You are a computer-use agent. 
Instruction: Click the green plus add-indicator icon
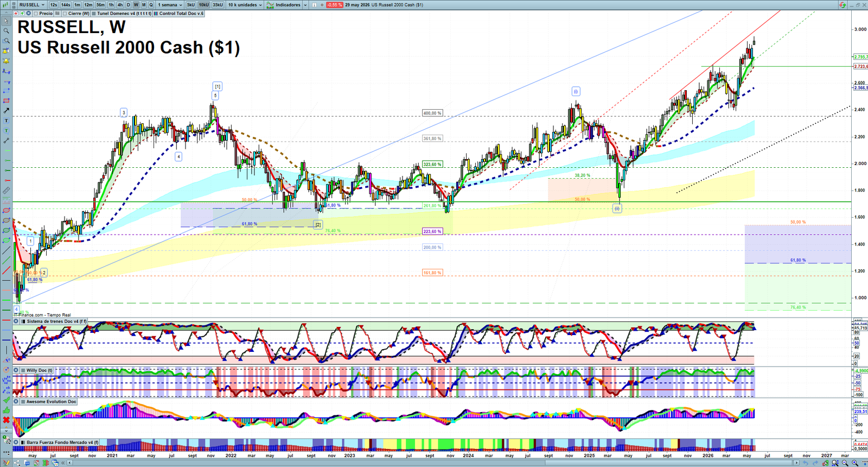pos(22,13)
